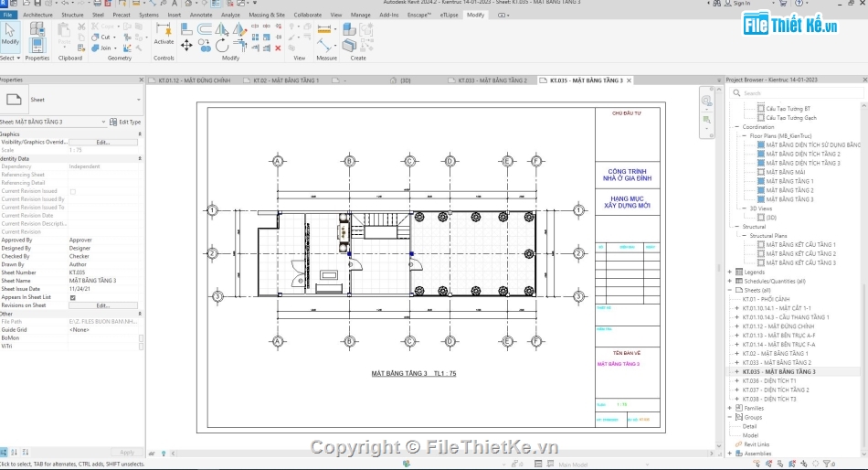Click the Text tool in quick access toolbar
Image resolution: width=868 pixels, height=470 pixels.
[x=175, y=4]
